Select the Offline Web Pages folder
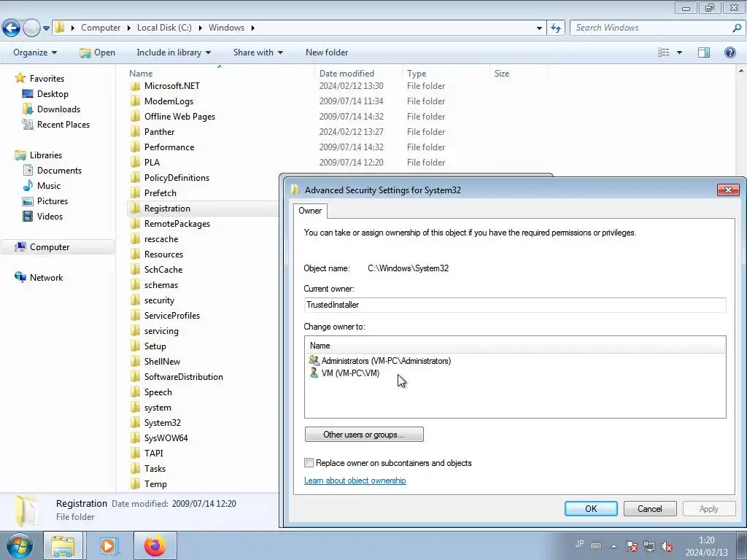The image size is (747, 560). (x=179, y=116)
